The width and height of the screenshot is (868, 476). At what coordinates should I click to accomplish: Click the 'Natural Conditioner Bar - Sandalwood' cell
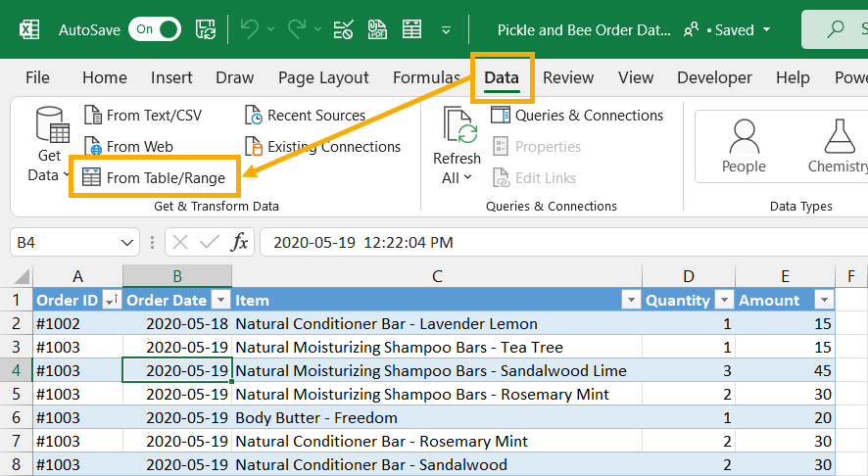click(437, 464)
